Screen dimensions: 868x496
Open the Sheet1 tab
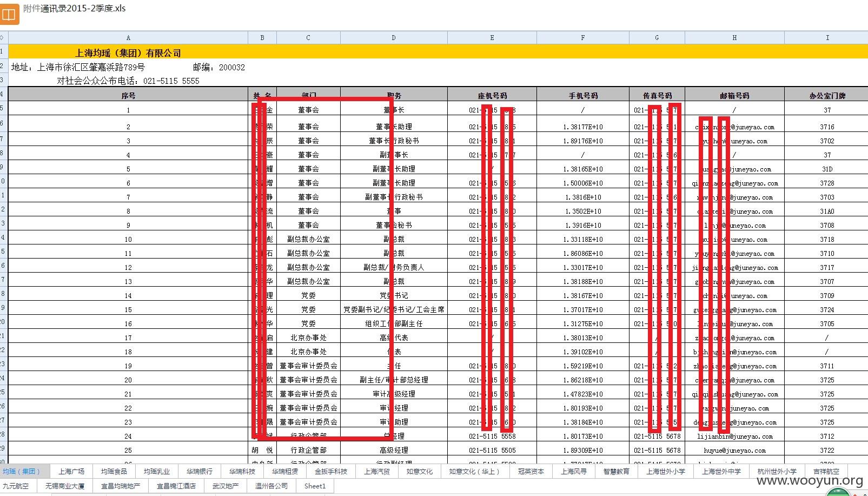(x=315, y=486)
